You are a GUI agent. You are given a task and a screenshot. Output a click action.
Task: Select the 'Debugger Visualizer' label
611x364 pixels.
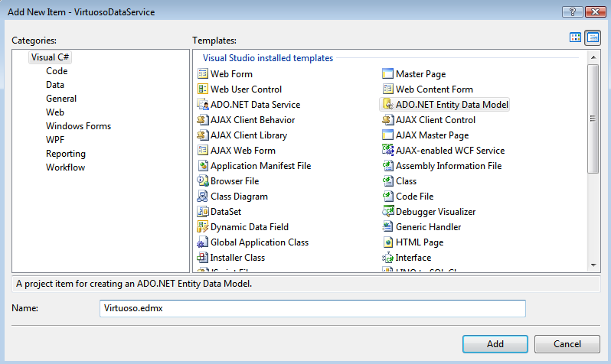tap(435, 211)
